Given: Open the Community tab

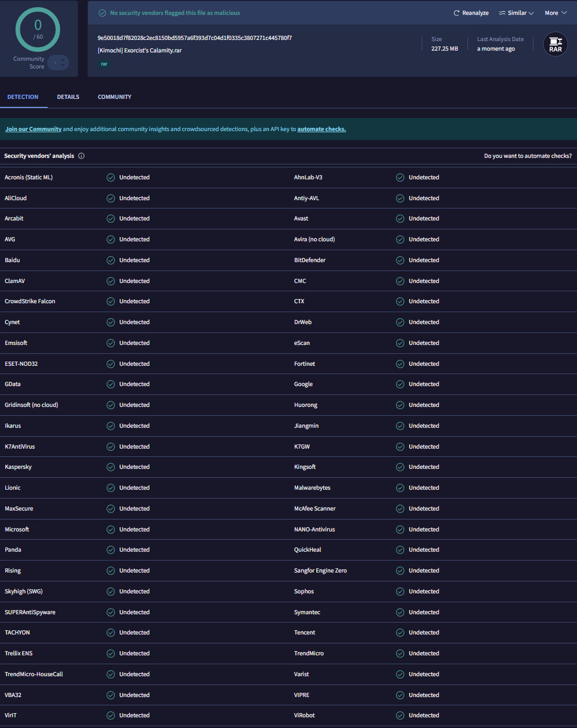Looking at the screenshot, I should [x=114, y=97].
